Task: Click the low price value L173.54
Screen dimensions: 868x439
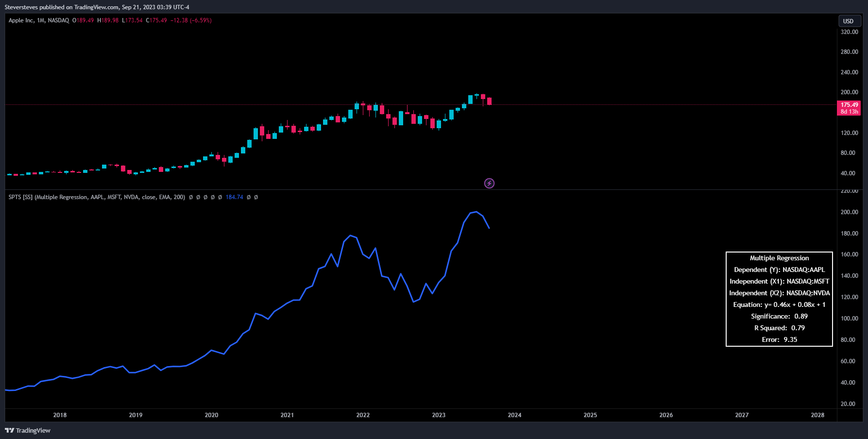Action: point(132,20)
